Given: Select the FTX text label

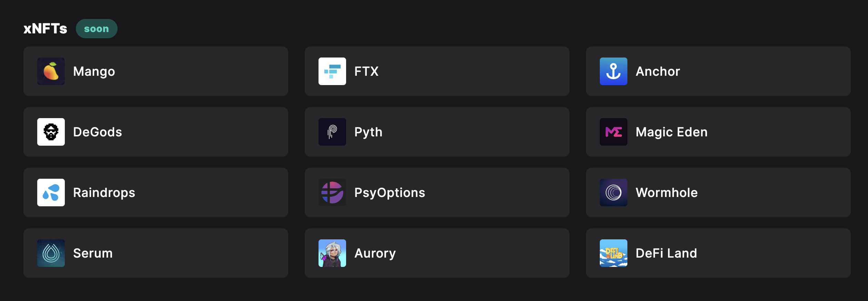Looking at the screenshot, I should (366, 72).
